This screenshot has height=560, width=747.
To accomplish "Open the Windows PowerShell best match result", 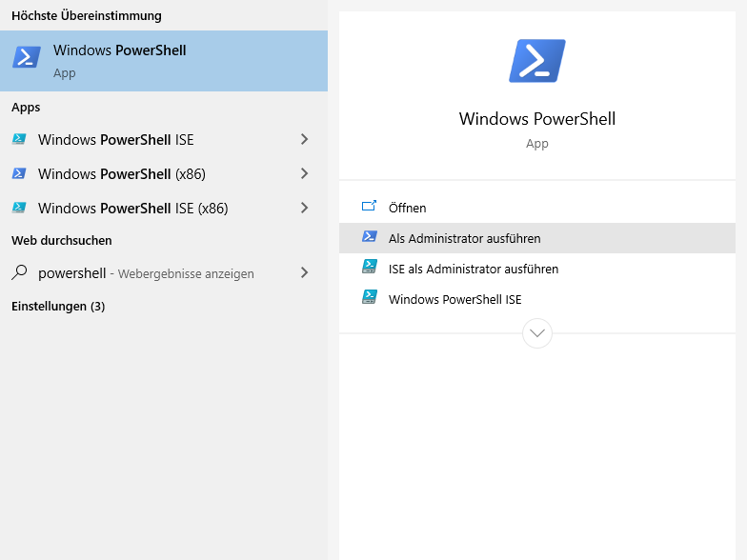I will [x=164, y=61].
